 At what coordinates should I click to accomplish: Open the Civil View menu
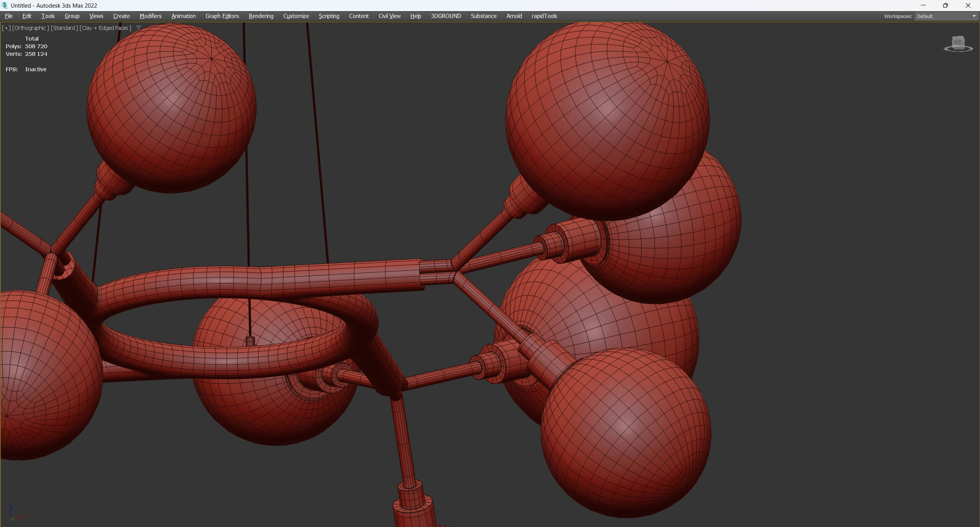[x=389, y=16]
